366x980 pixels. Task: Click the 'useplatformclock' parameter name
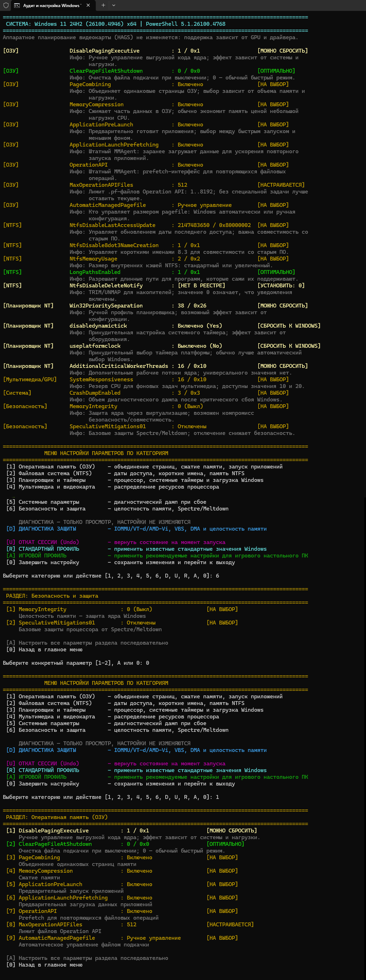95,346
